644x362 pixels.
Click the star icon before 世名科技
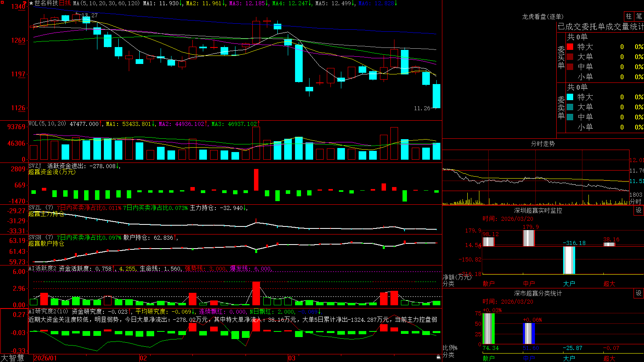pos(31,3)
